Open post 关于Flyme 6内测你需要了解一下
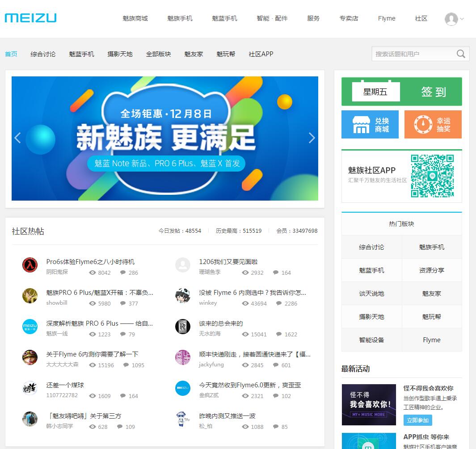Image resolution: width=476 pixels, height=449 pixels. (92, 354)
